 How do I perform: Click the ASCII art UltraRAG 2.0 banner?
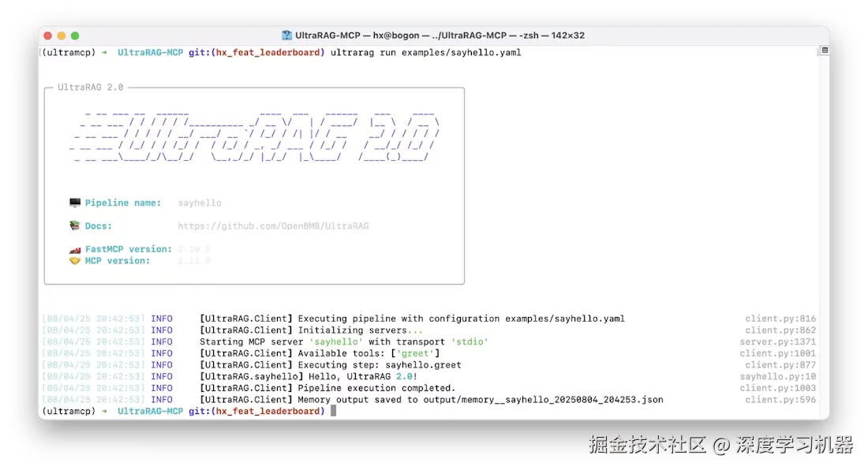coord(255,137)
